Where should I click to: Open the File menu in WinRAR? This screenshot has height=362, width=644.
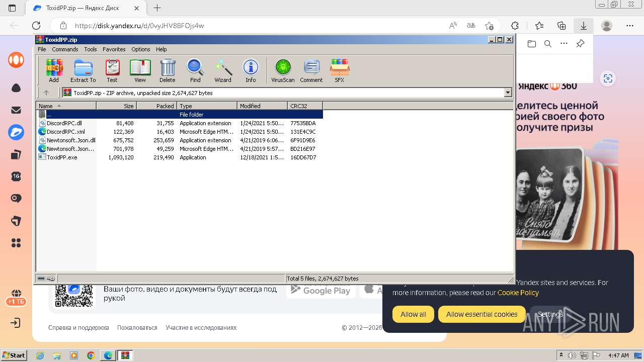42,49
